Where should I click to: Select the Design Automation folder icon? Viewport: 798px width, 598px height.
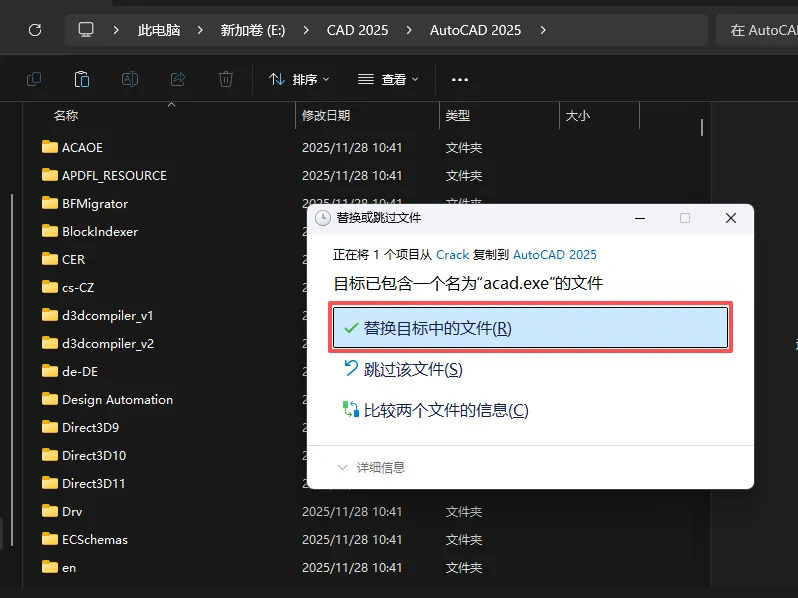49,399
